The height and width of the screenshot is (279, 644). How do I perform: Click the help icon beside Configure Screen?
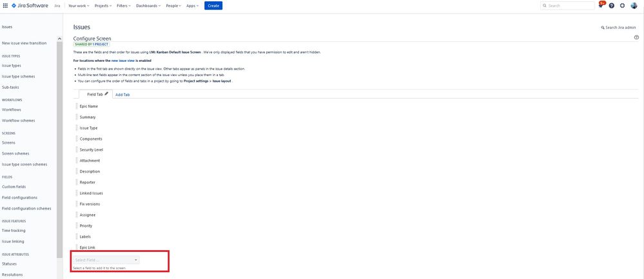[x=637, y=37]
